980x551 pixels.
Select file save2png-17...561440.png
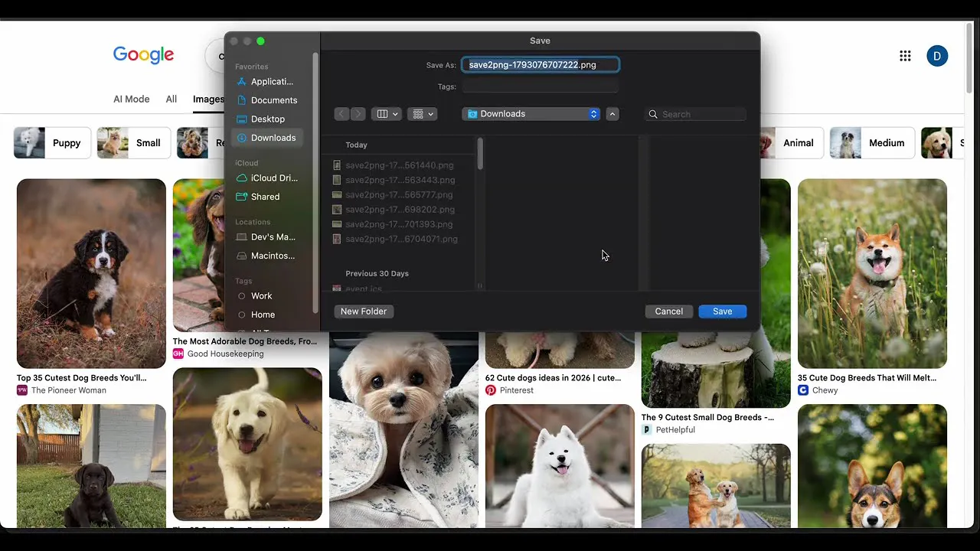pyautogui.click(x=400, y=165)
